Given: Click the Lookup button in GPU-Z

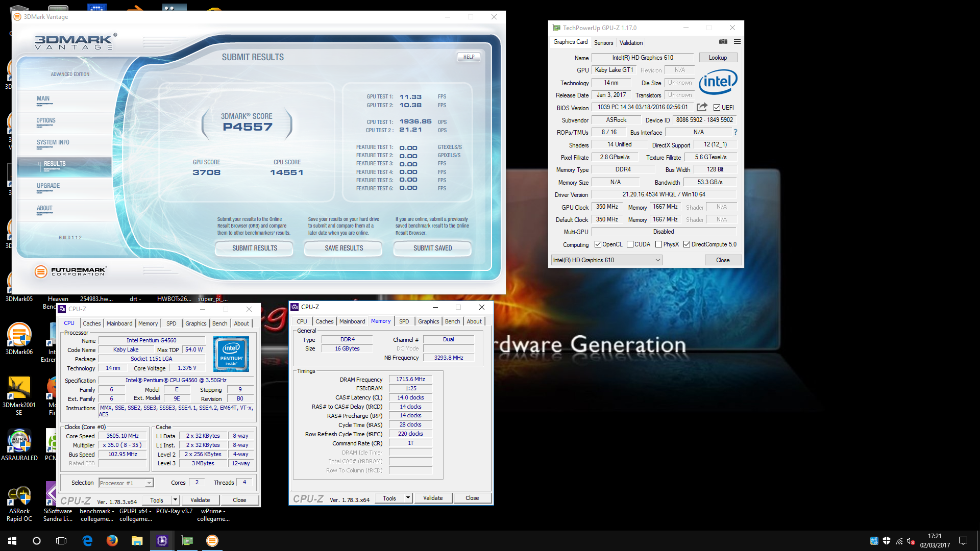Looking at the screenshot, I should coord(718,58).
